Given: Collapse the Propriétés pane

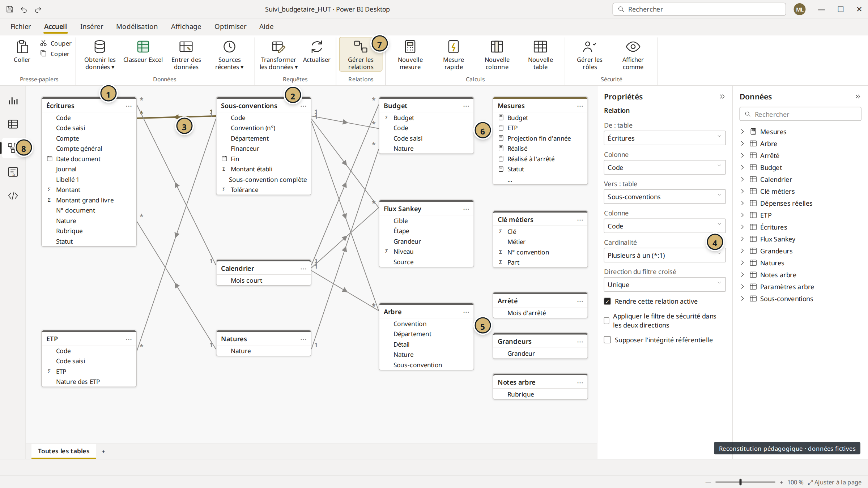Looking at the screenshot, I should coord(722,97).
